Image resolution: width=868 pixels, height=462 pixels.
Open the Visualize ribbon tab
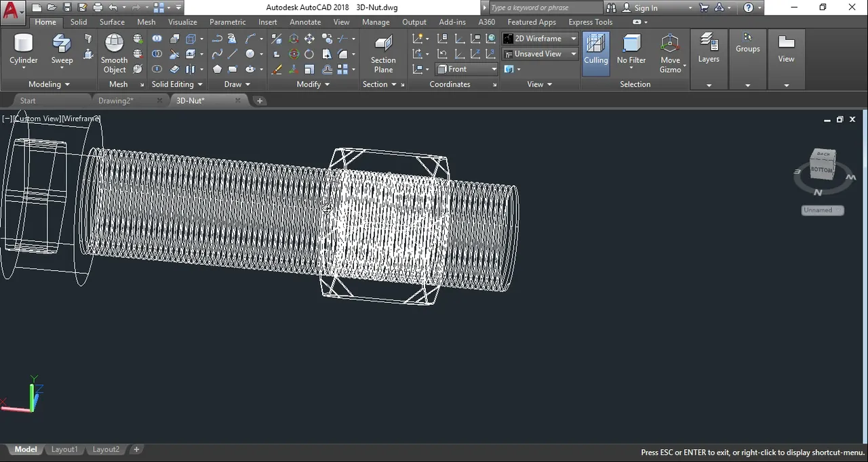[x=182, y=22]
